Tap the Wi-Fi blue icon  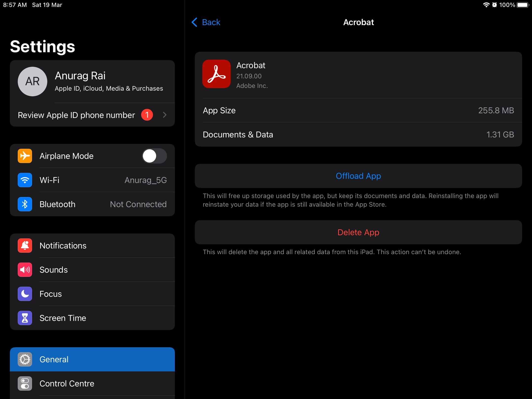click(x=25, y=180)
